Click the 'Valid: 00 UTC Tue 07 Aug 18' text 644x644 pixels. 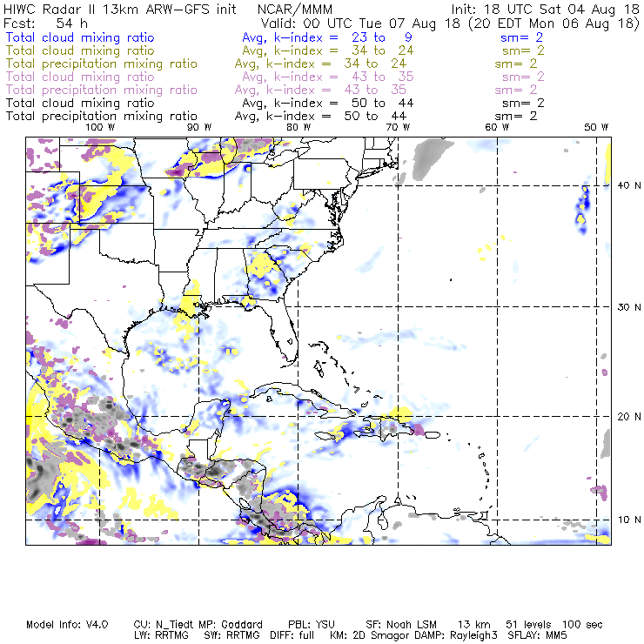(x=360, y=23)
